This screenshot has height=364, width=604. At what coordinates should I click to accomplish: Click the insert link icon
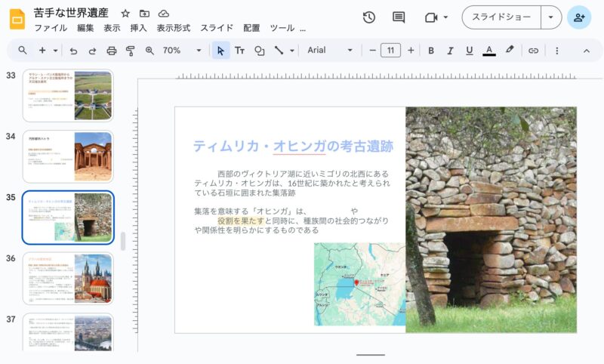point(533,51)
